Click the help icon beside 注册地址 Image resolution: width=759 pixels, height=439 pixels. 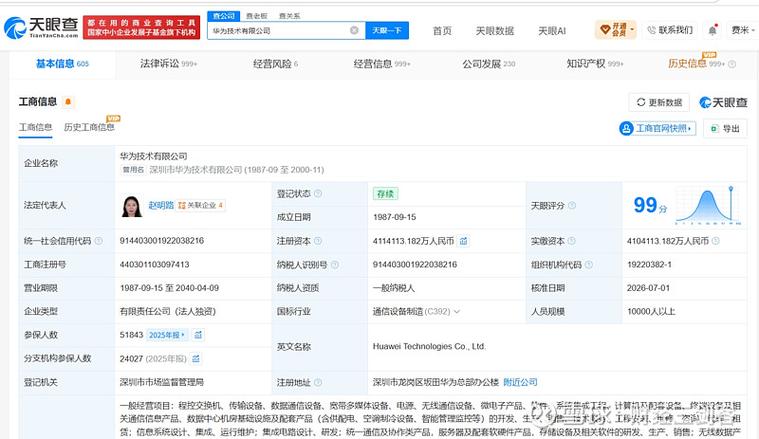(x=318, y=382)
